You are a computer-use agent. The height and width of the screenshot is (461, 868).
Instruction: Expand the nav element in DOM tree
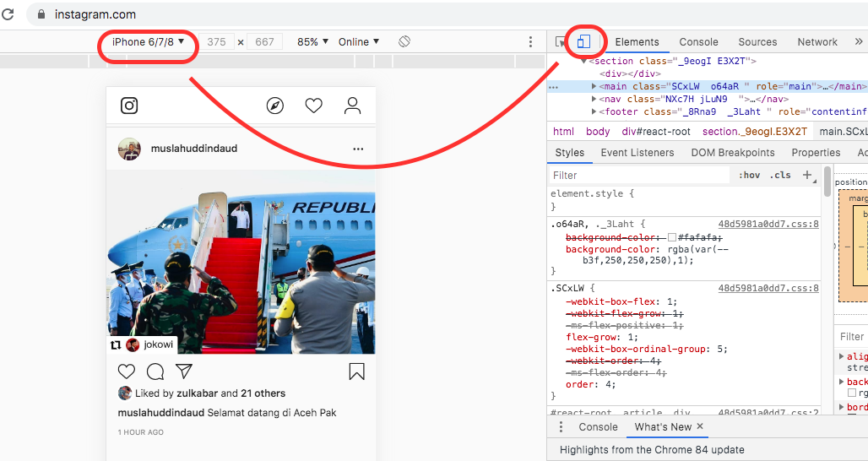[x=595, y=99]
